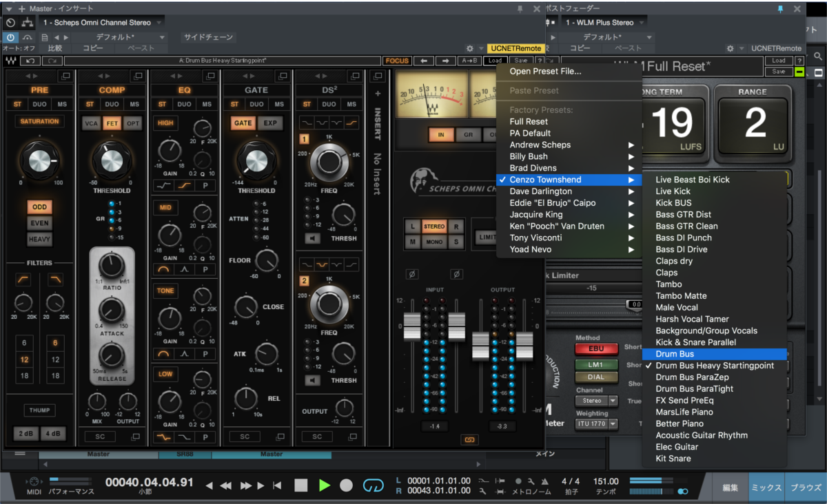Open the insert routing icon next to plugin name
Screen dimensions: 827x504
[28, 22]
